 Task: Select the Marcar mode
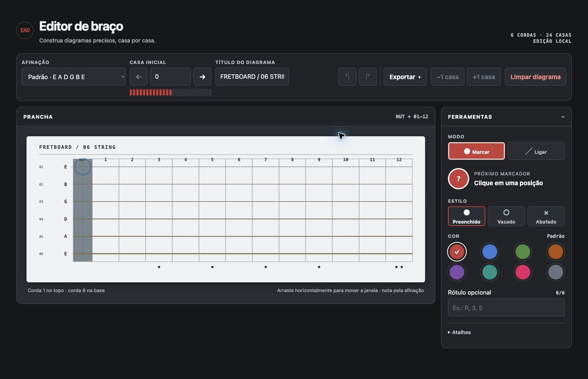coord(477,151)
